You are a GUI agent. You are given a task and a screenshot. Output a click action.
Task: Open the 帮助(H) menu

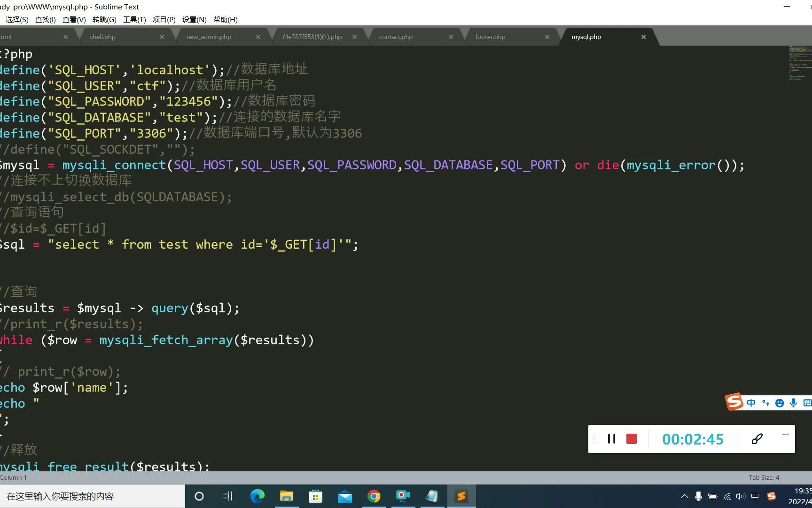pyautogui.click(x=226, y=19)
